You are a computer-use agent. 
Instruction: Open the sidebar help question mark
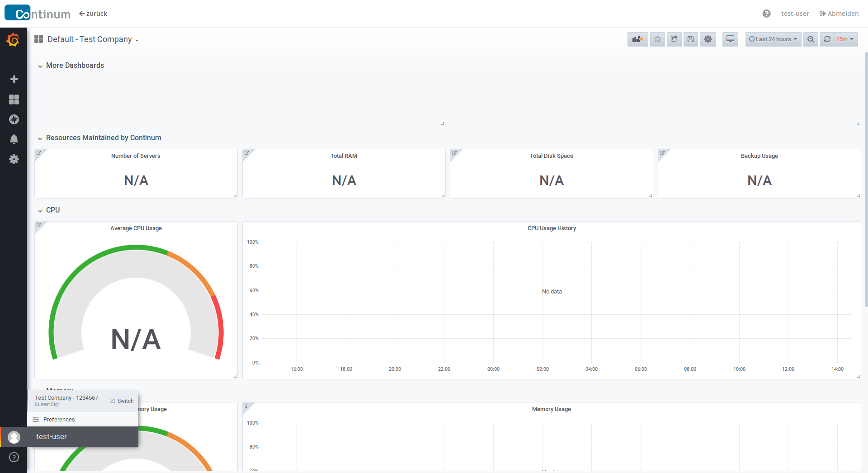coord(14,457)
